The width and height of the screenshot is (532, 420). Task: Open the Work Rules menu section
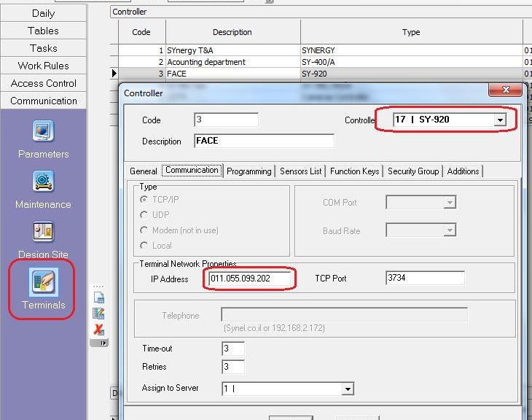(x=43, y=66)
